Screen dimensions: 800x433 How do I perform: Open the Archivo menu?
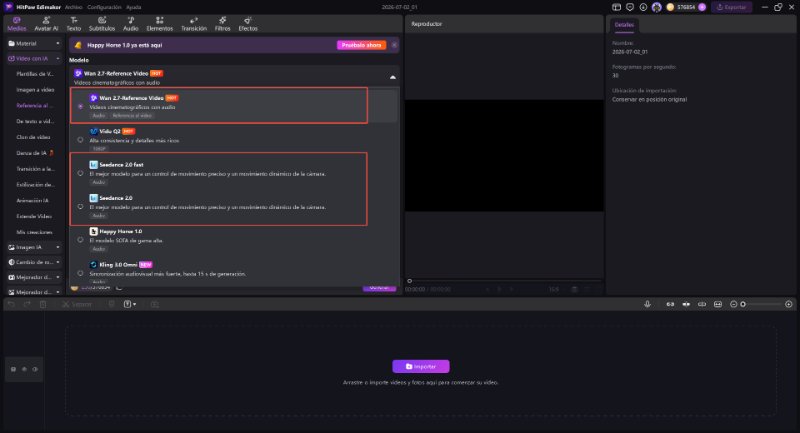click(73, 7)
